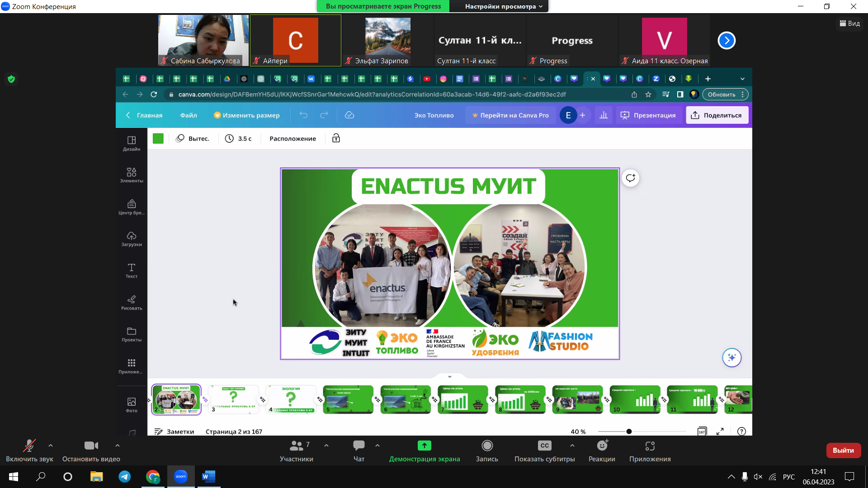Reload the browser page
This screenshot has width=868, height=488.
click(x=154, y=94)
